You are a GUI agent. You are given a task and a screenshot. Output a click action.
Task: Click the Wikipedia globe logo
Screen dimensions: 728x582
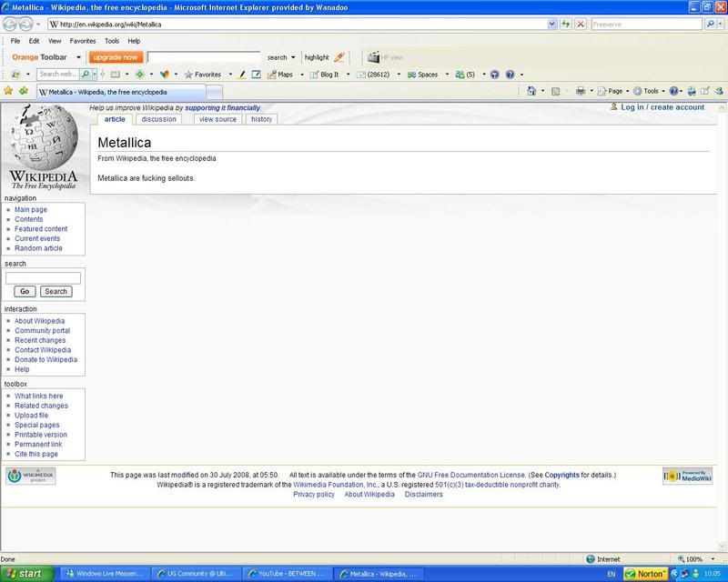tap(44, 146)
